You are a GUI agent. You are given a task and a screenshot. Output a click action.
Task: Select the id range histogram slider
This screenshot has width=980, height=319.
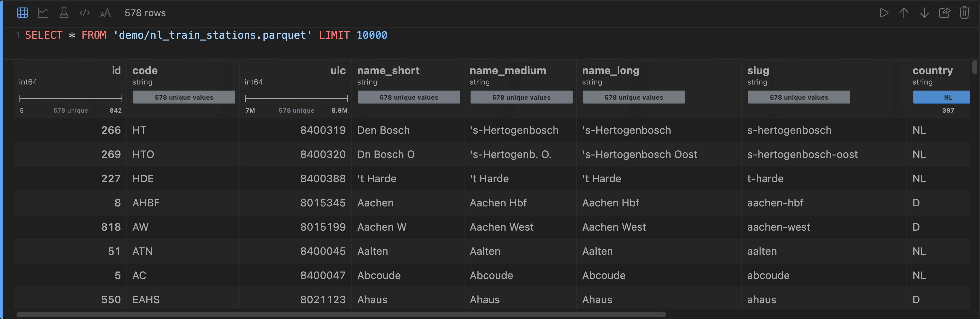click(x=71, y=98)
